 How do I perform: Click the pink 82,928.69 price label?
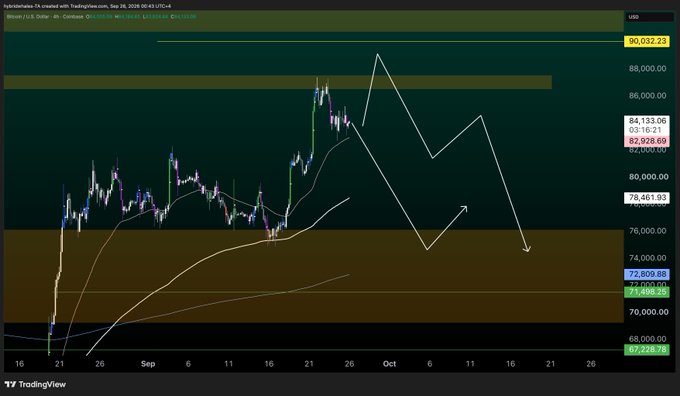[x=647, y=141]
